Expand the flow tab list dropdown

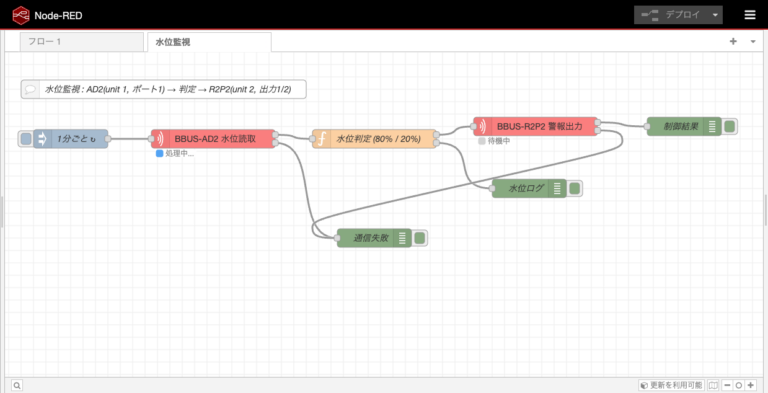point(753,42)
